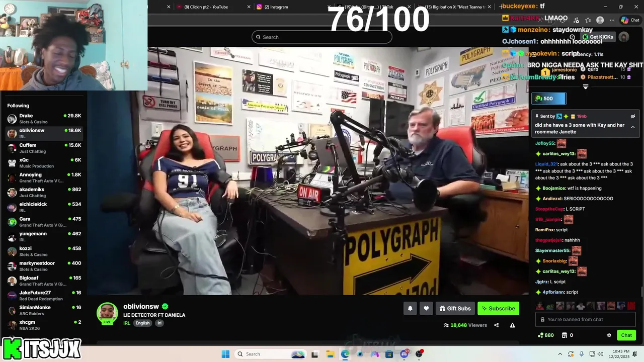Open the volume speaker tray icon
Image resolution: width=644 pixels, height=362 pixels.
click(600, 354)
